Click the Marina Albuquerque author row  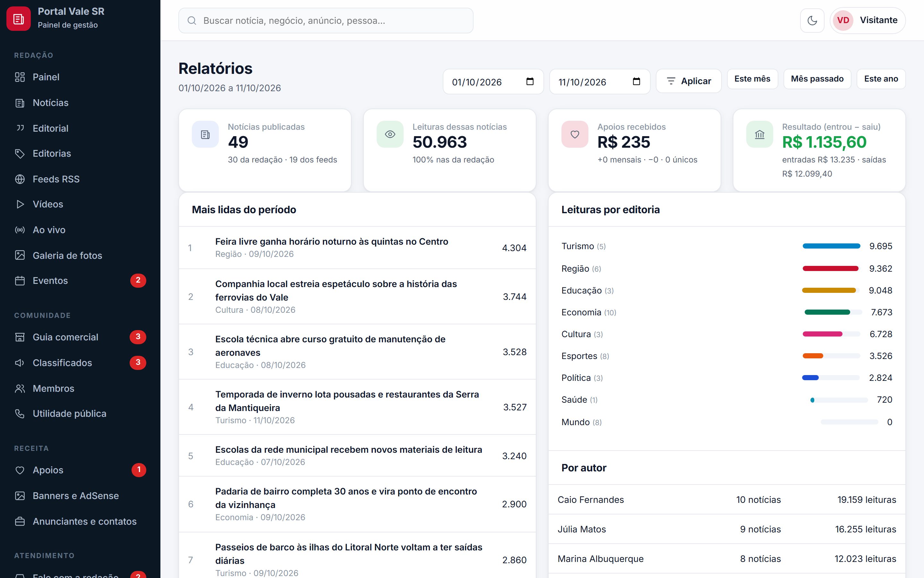[x=727, y=558]
